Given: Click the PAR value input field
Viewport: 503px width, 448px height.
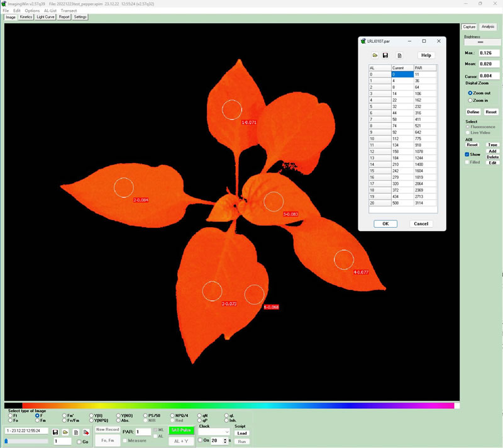Looking at the screenshot, I should (143, 432).
